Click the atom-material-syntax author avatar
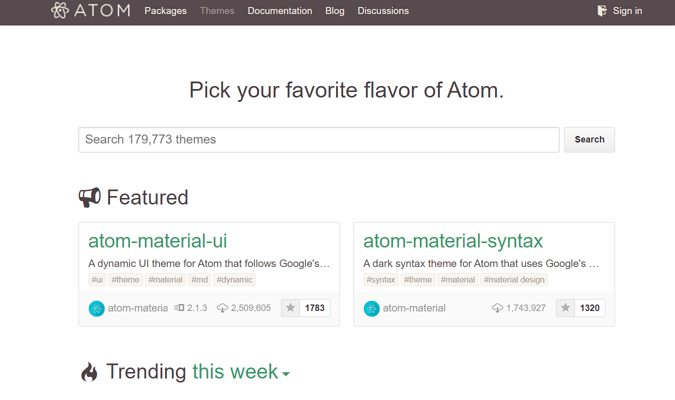The image size is (675, 400). [372, 308]
